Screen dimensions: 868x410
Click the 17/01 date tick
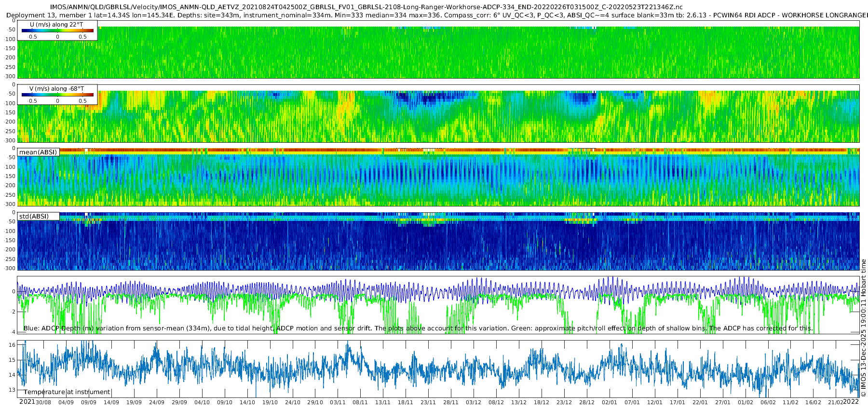point(678,402)
